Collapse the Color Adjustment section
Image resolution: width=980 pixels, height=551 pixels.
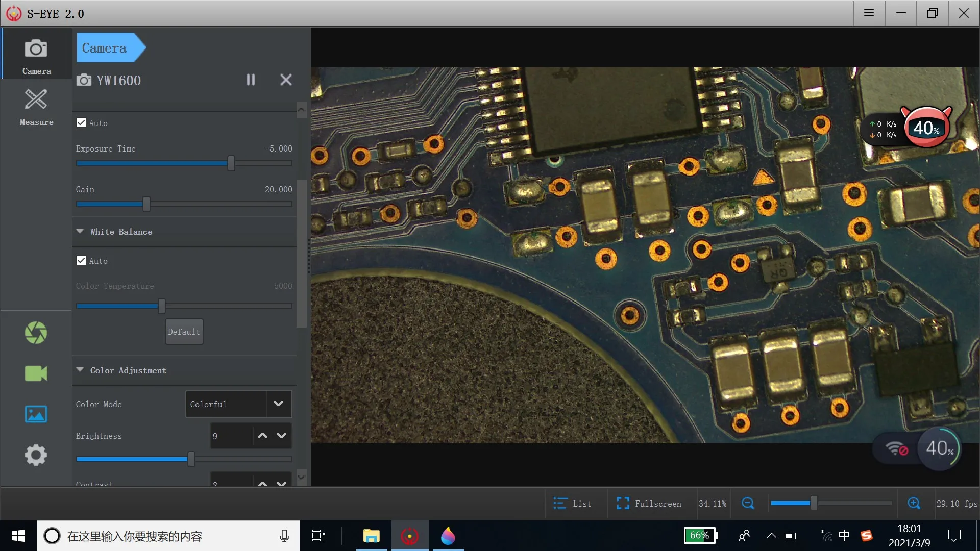[x=80, y=370]
